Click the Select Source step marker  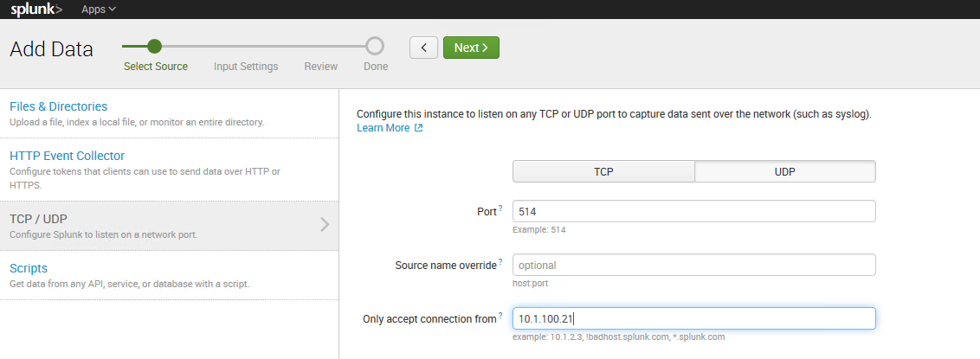point(154,46)
